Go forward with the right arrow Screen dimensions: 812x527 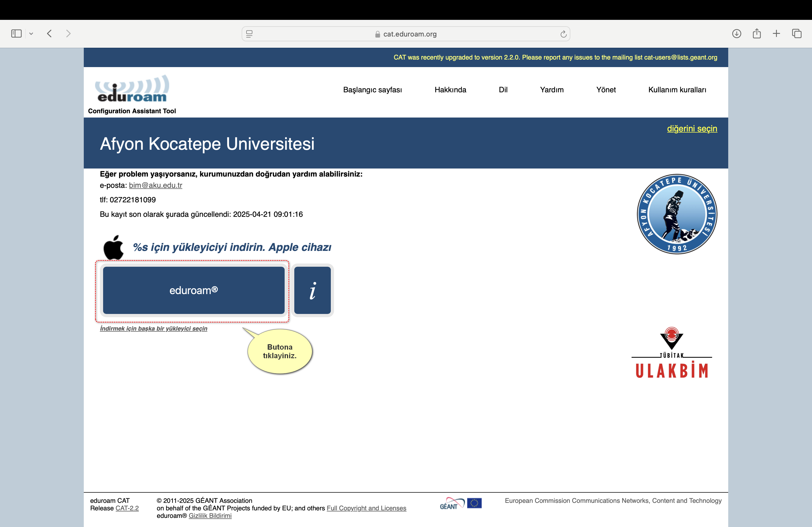pos(68,33)
